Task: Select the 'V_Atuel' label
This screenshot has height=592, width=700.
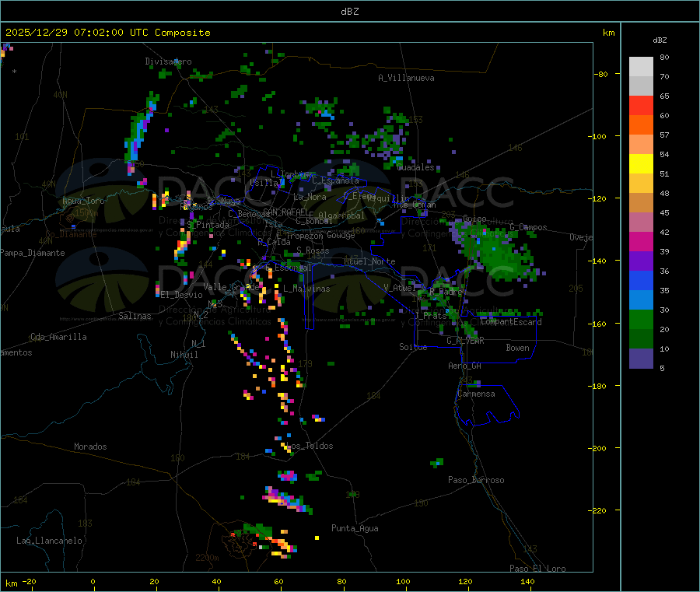Action: 400,288
